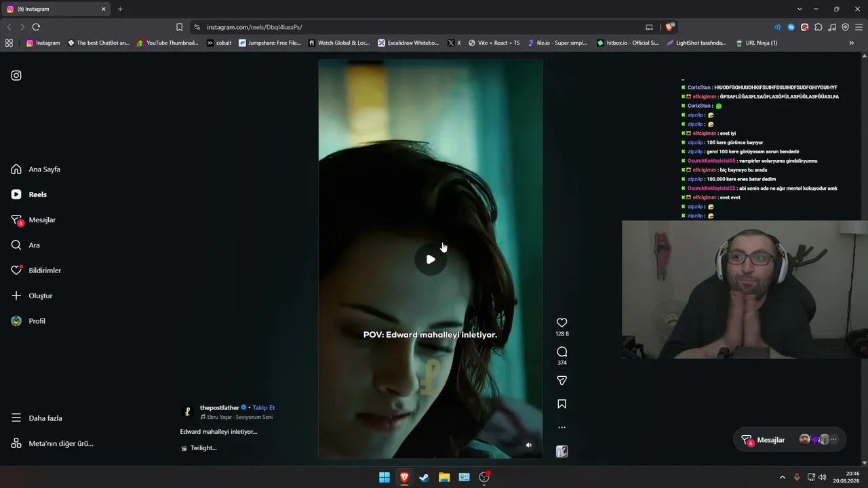Open the tab search dropdown
Image resolution: width=868 pixels, height=488 pixels.
click(800, 9)
